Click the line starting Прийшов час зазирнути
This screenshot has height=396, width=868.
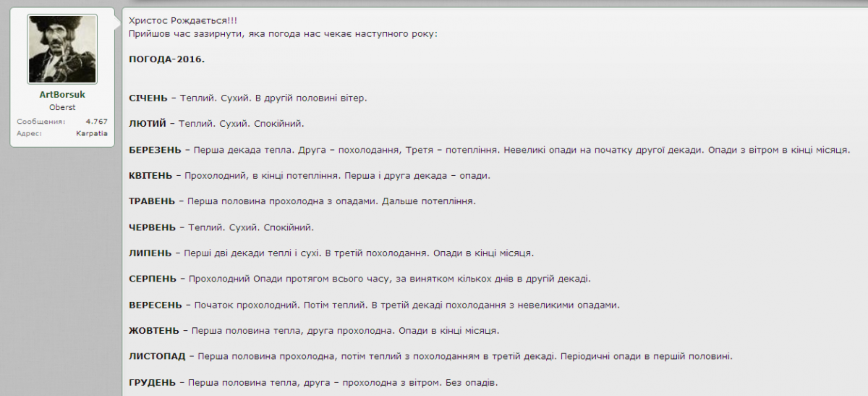pyautogui.click(x=283, y=33)
